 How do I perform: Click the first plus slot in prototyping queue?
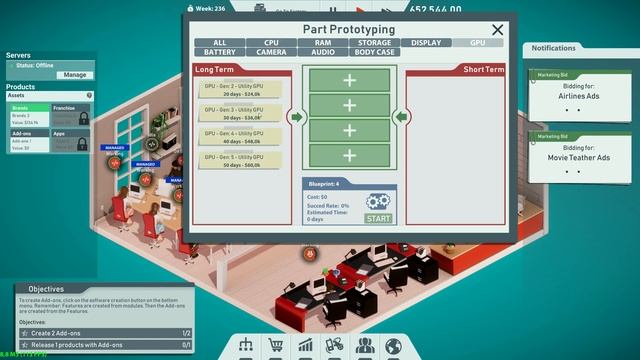click(349, 80)
